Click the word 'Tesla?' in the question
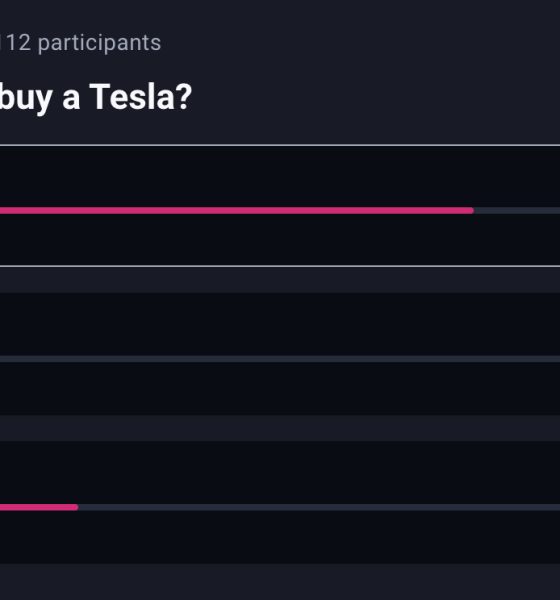This screenshot has width=560, height=600. point(140,97)
